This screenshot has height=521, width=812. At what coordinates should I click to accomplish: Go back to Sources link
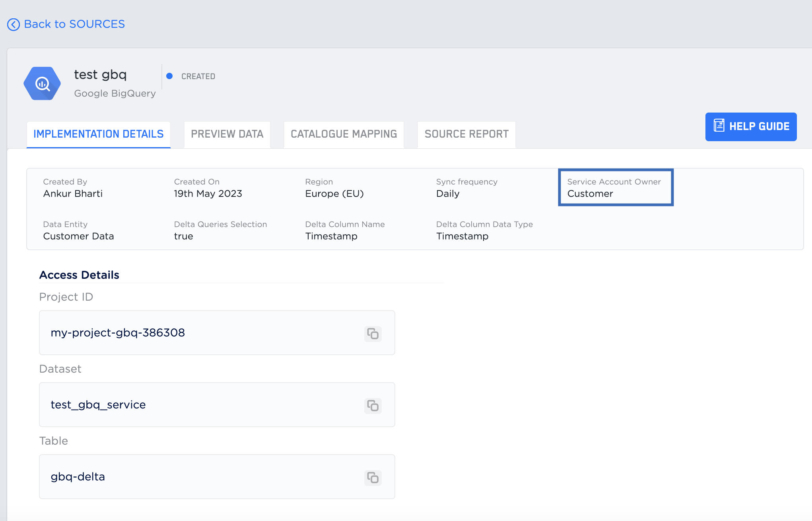[74, 24]
